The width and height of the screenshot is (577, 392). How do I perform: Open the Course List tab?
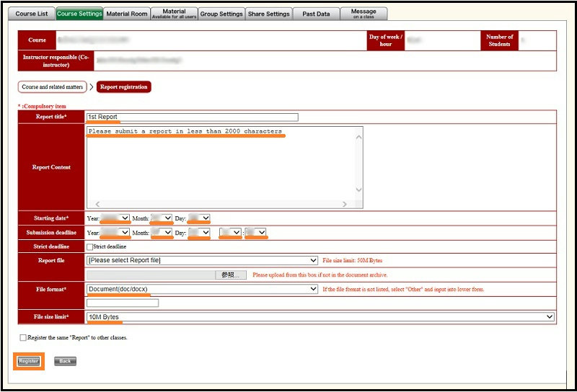32,14
